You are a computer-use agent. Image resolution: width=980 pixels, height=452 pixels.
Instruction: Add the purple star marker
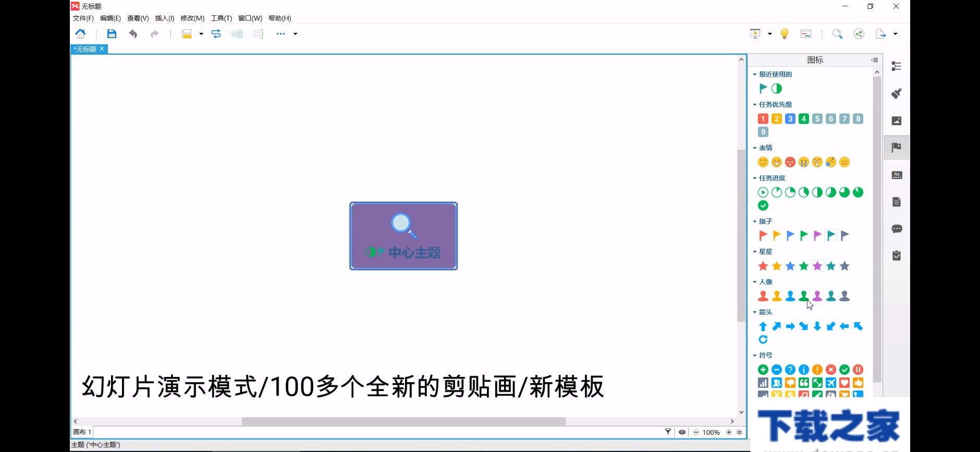point(817,266)
